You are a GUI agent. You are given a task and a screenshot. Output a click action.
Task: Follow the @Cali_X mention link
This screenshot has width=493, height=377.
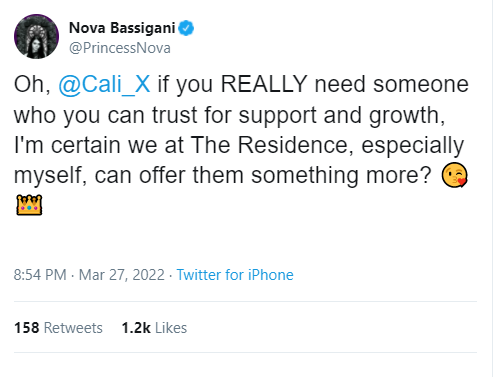click(104, 84)
